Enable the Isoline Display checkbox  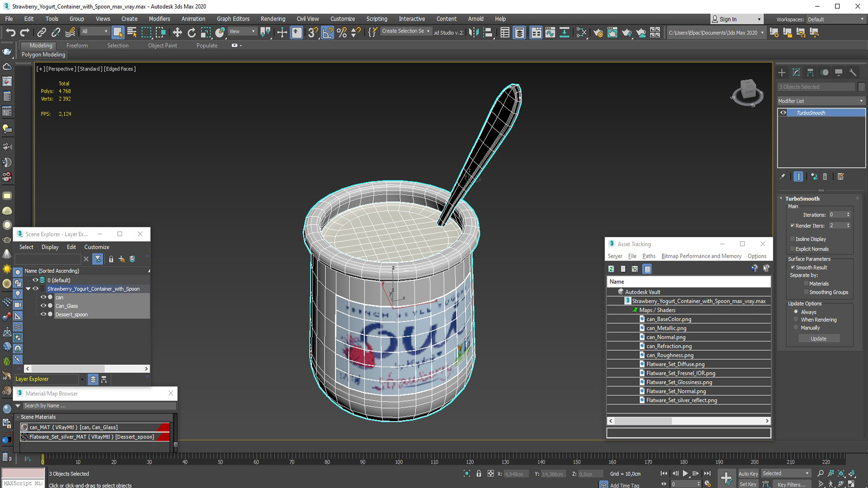793,239
